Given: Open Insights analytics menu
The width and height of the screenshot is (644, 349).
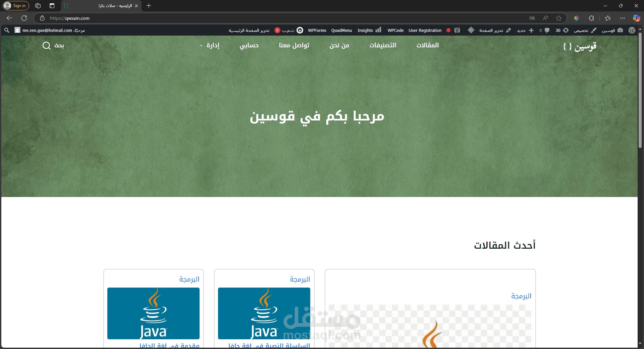Looking at the screenshot, I should point(369,30).
